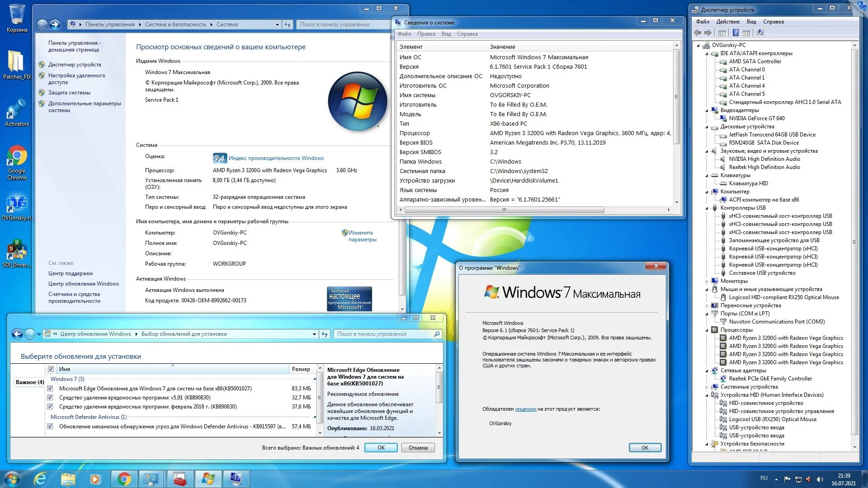The height and width of the screenshot is (488, 868).
Task: Click Отмена button in update selection window
Action: [418, 448]
